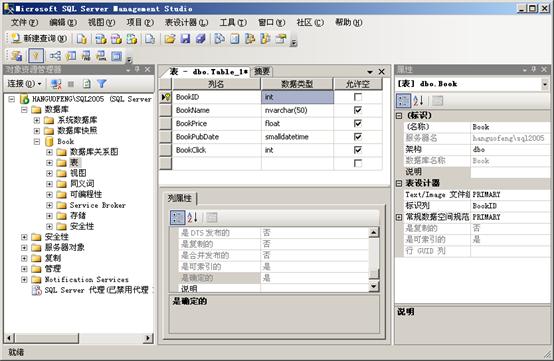The height and width of the screenshot is (361, 554).
Task: Click the Save disk icon in toolbar
Action: tap(185, 39)
